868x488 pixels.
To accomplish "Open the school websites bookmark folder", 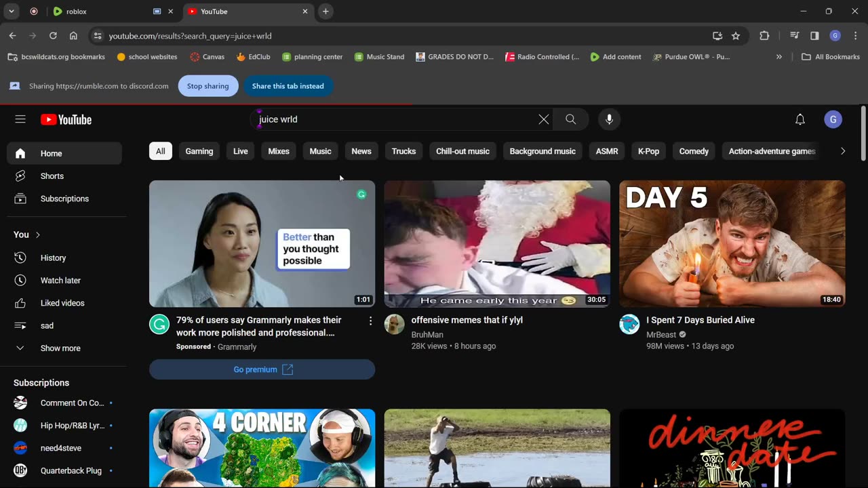I will 147,57.
